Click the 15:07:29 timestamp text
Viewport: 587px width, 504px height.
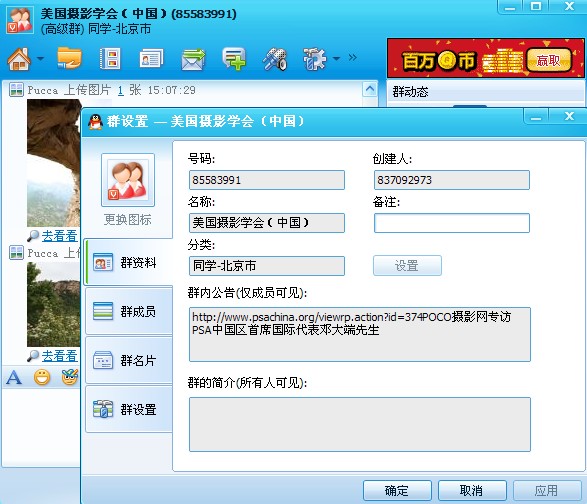coord(171,90)
